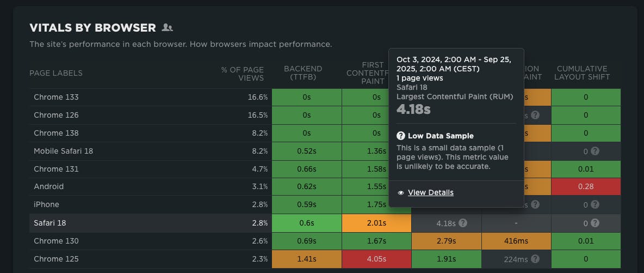Click Chrome 130's 416ms cell
Screen dimensions: 644x273
tap(516, 241)
